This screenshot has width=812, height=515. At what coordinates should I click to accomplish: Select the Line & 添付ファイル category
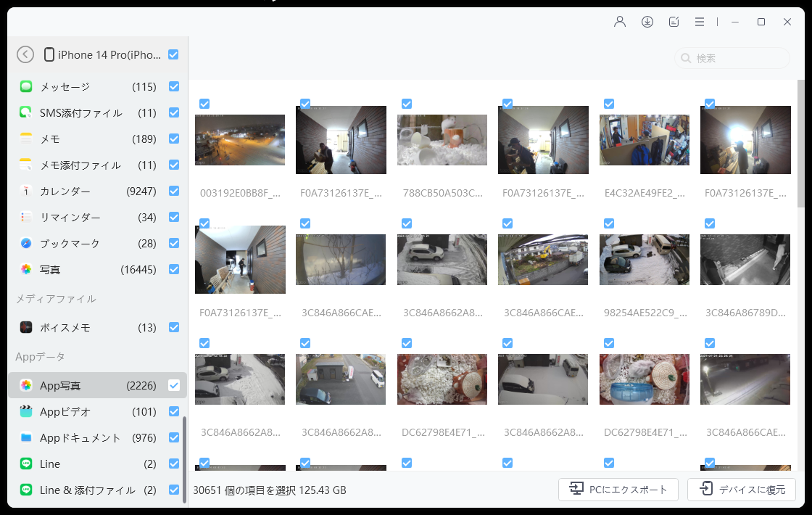[x=97, y=490]
